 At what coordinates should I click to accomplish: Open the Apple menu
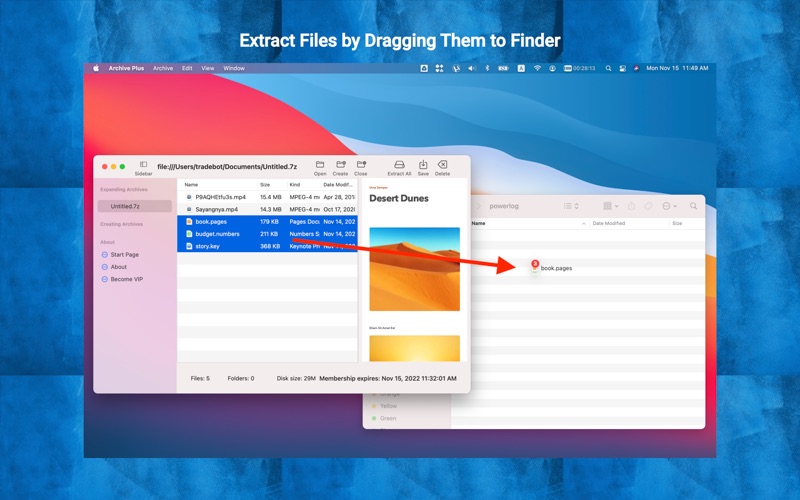(x=95, y=68)
